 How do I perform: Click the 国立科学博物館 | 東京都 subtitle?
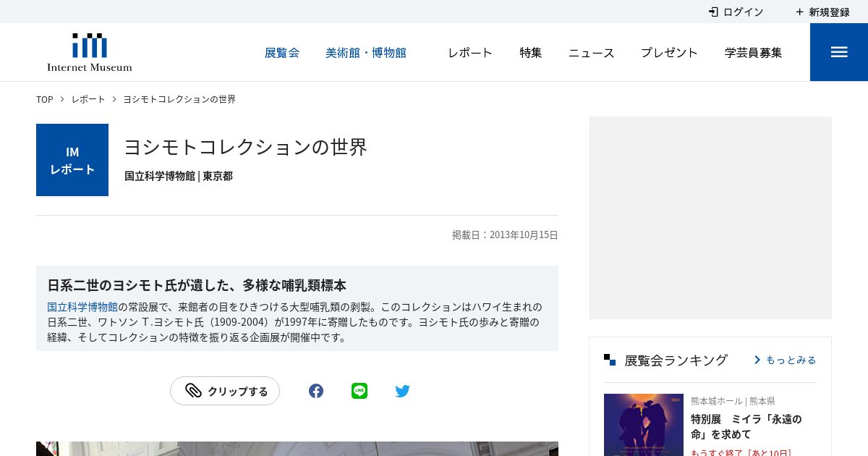[x=179, y=176]
